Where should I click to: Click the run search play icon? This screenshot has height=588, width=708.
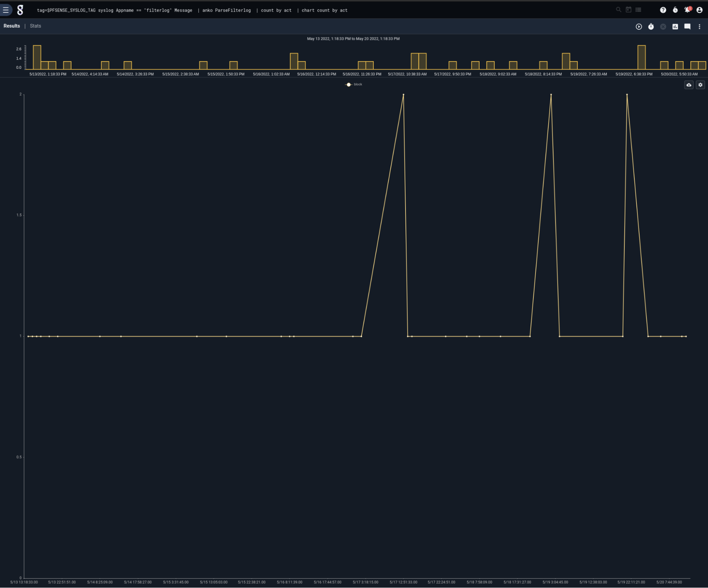(639, 27)
